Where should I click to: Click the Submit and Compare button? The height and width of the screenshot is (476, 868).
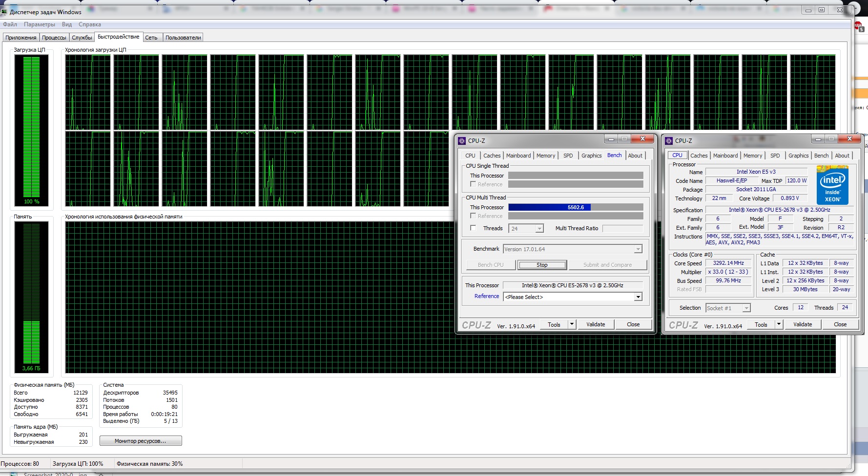(607, 265)
